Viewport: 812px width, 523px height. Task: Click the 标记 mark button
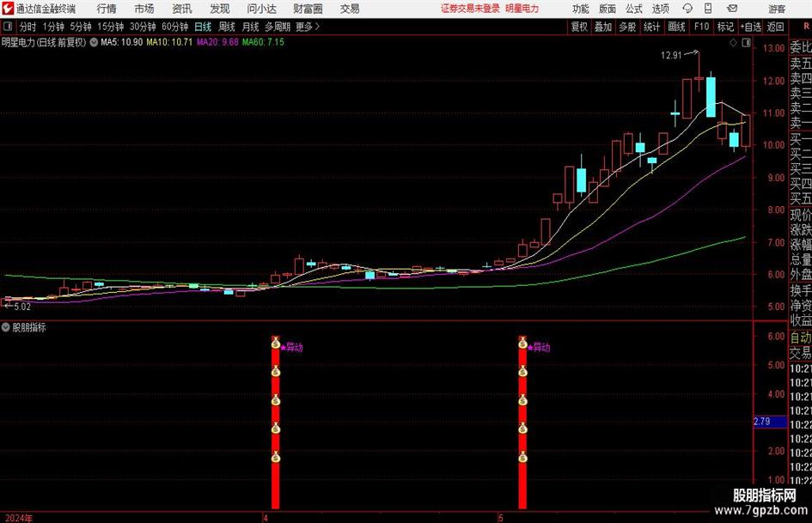(725, 27)
